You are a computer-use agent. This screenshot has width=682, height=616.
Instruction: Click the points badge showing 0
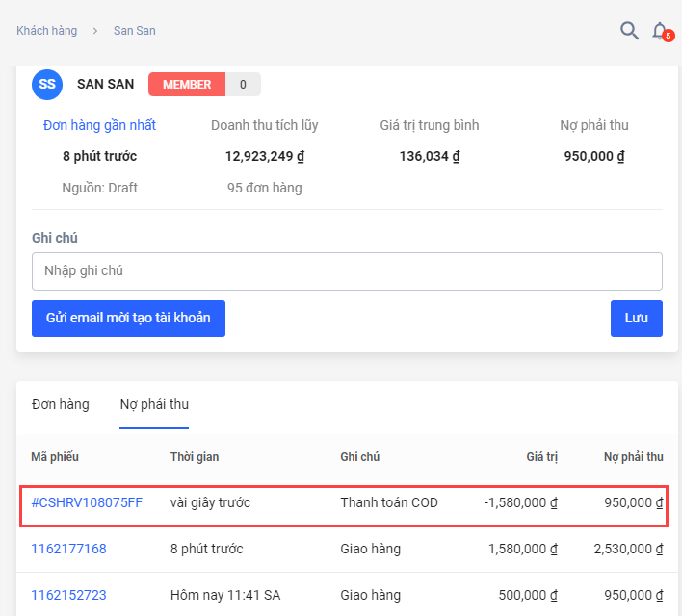(243, 85)
